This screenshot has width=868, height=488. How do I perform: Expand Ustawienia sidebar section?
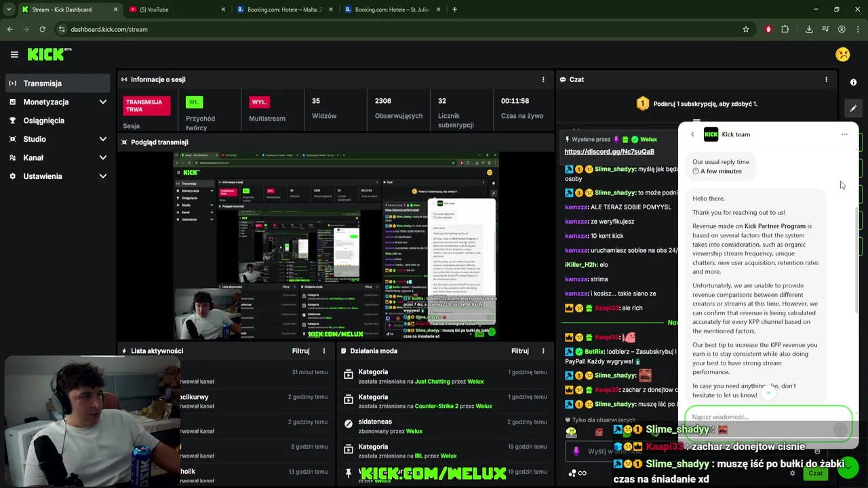pyautogui.click(x=102, y=176)
